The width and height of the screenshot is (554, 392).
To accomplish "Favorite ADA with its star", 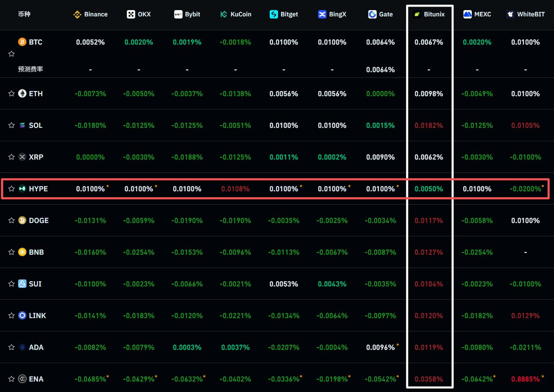I will [x=12, y=347].
